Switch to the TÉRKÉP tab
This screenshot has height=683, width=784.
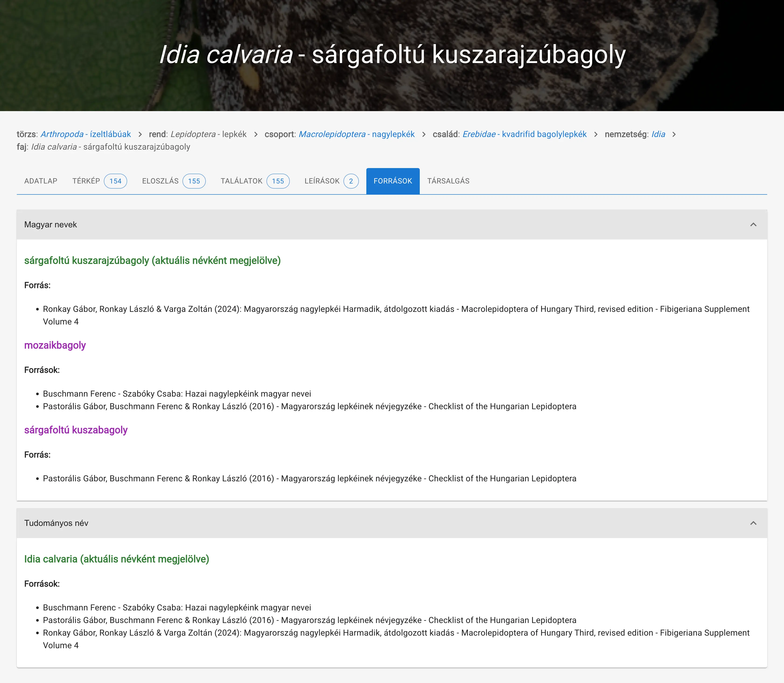(86, 181)
